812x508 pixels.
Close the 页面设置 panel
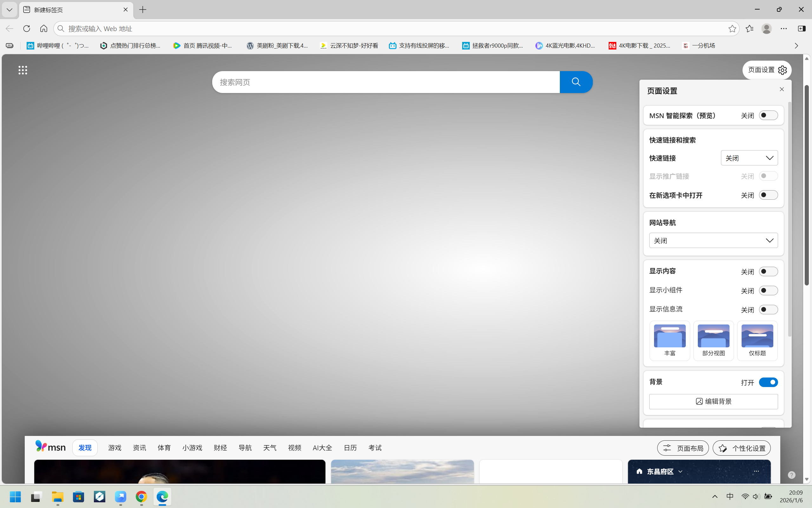[782, 89]
